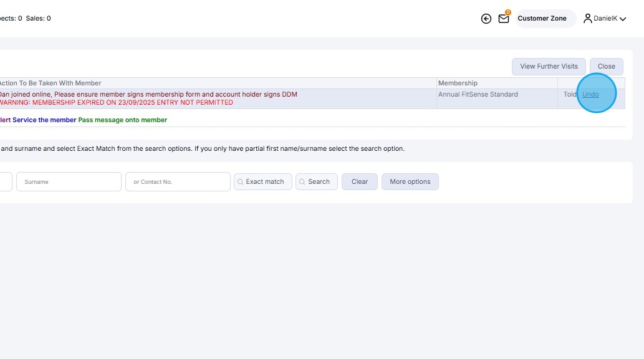Screen dimensions: 644x359
Task: Click Service the member link
Action: click(x=44, y=120)
